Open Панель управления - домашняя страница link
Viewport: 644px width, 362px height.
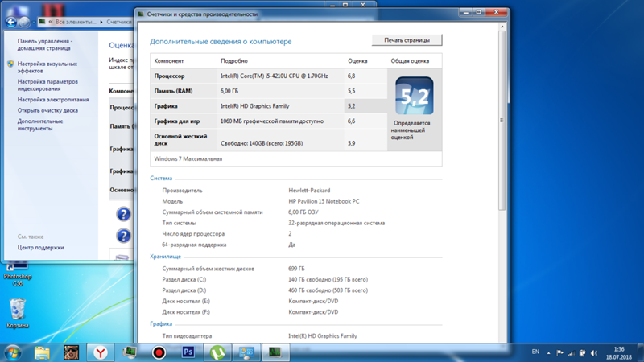coord(45,44)
